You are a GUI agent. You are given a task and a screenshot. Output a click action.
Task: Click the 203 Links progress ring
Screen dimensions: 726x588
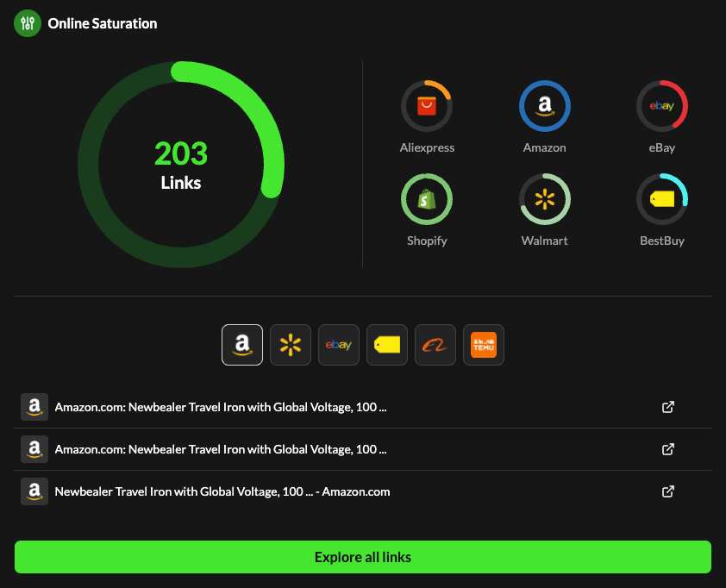coord(181,164)
